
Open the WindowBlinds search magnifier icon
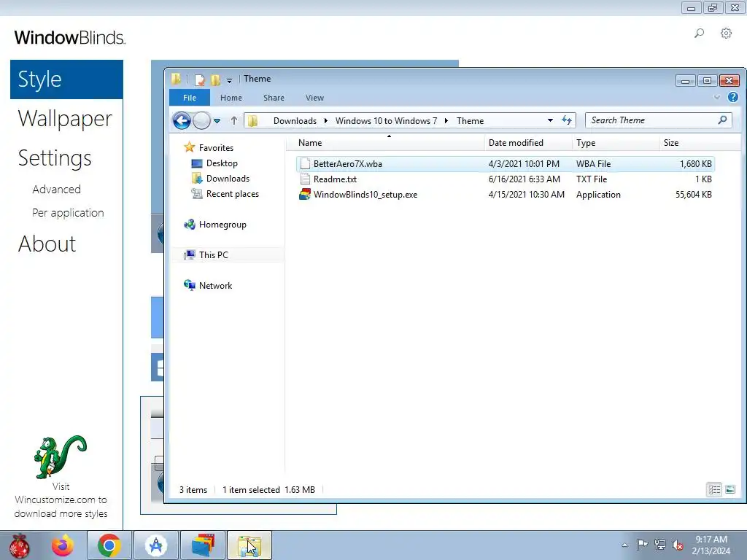[x=699, y=34]
